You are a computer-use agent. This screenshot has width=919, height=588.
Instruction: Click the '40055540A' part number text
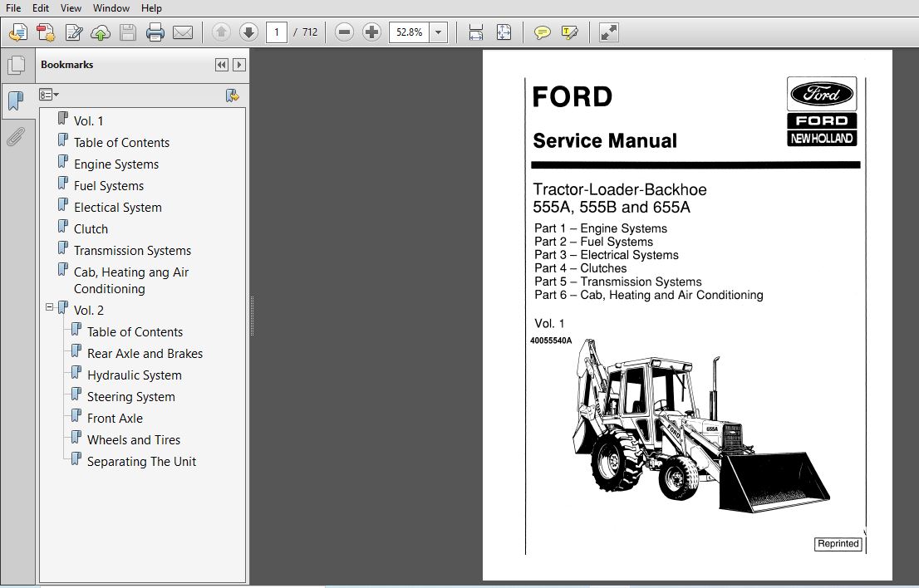551,341
